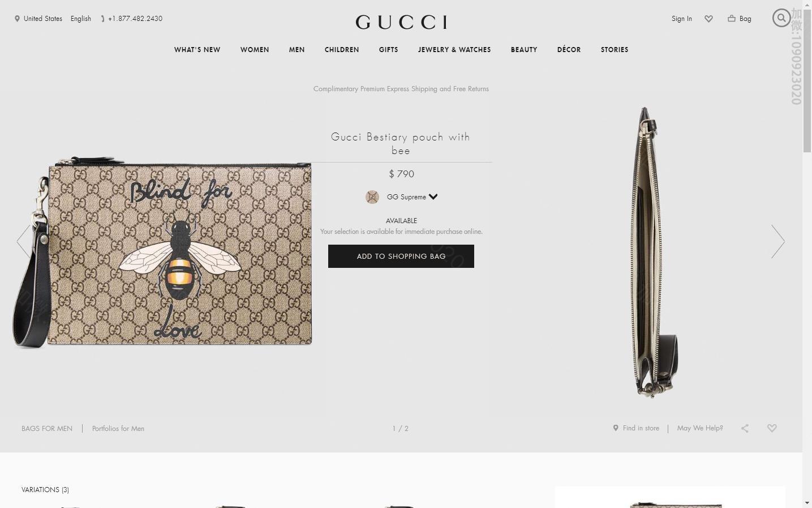Save product with bottom heart icon

pyautogui.click(x=772, y=428)
